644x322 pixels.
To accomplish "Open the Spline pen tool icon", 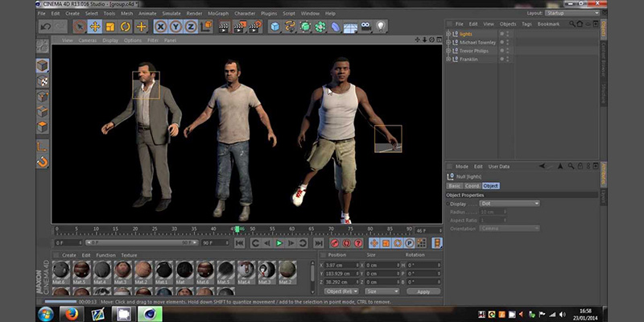I will pos(290,27).
